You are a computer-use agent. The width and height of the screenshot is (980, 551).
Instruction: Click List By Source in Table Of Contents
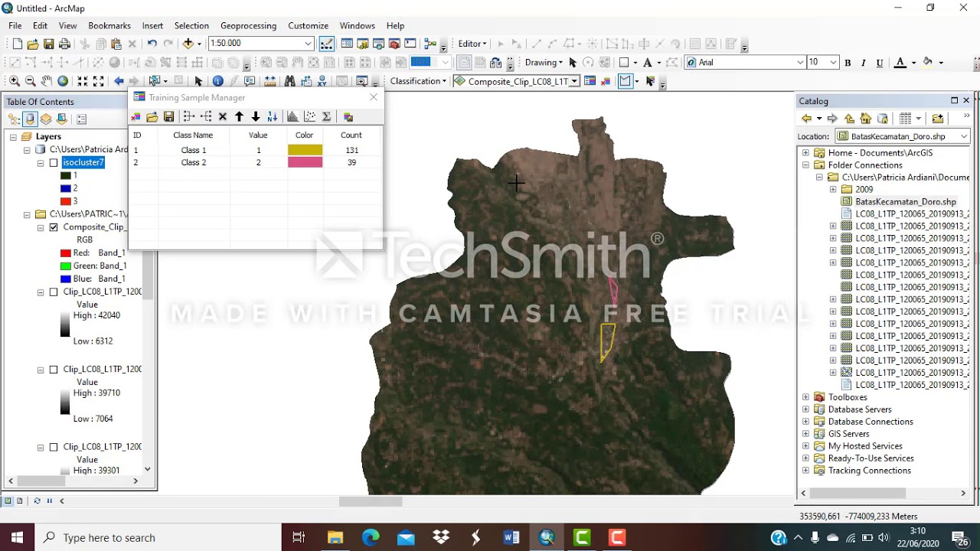[30, 119]
